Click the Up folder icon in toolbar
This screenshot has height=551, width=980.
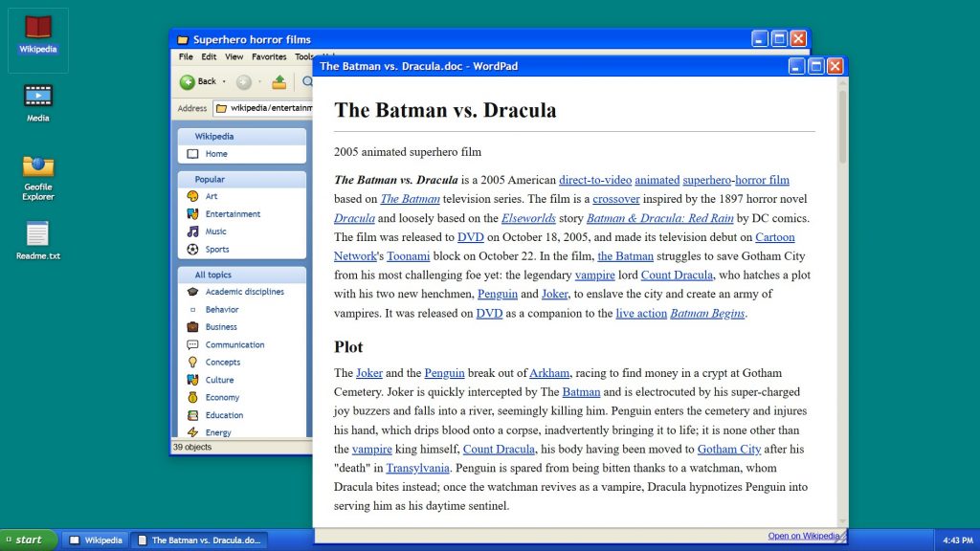coord(278,82)
